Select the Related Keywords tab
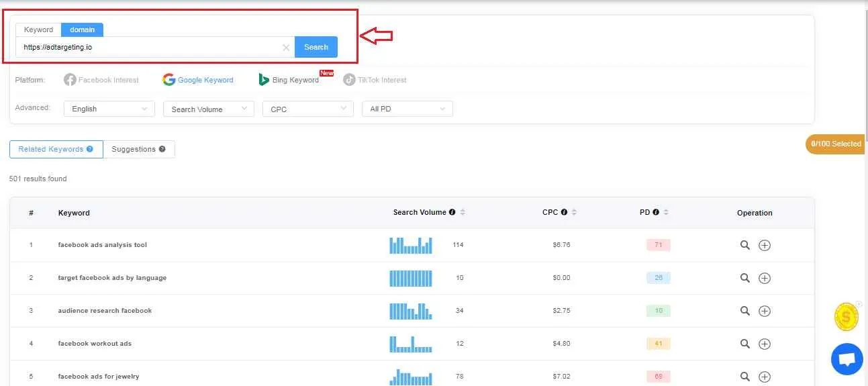Screen dimensions: 868x386 pos(56,149)
